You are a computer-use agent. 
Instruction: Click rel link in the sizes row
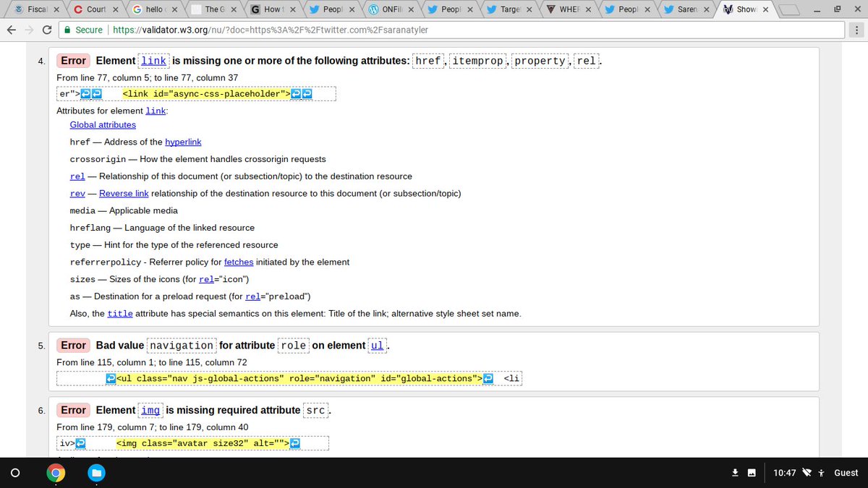coord(207,279)
